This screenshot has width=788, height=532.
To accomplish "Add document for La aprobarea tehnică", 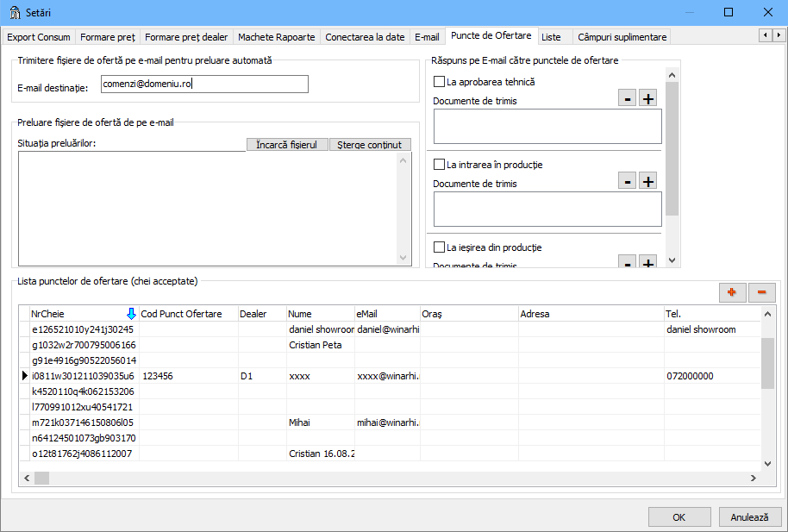I will point(648,98).
